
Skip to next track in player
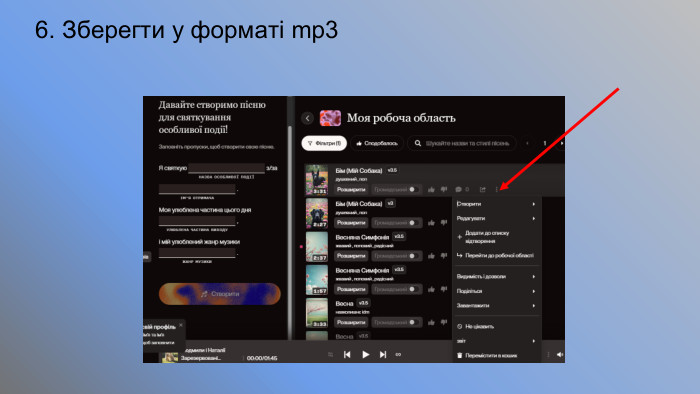[383, 354]
